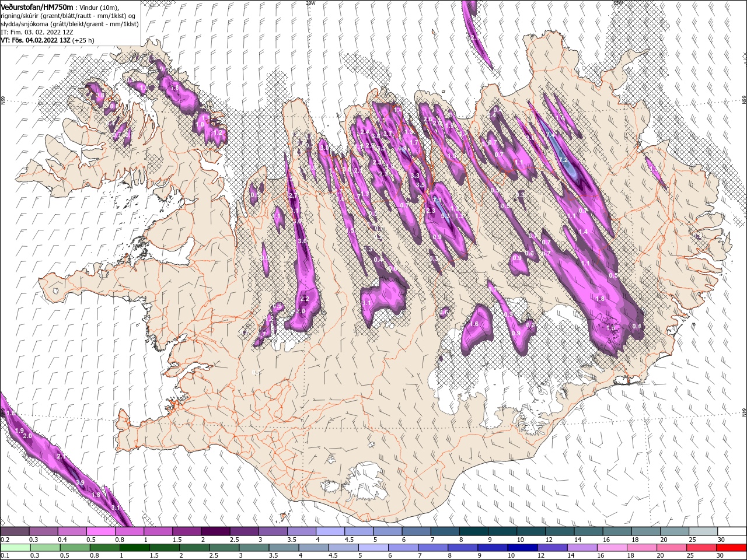Pick the light grey 25 snow swatch

pos(703,531)
